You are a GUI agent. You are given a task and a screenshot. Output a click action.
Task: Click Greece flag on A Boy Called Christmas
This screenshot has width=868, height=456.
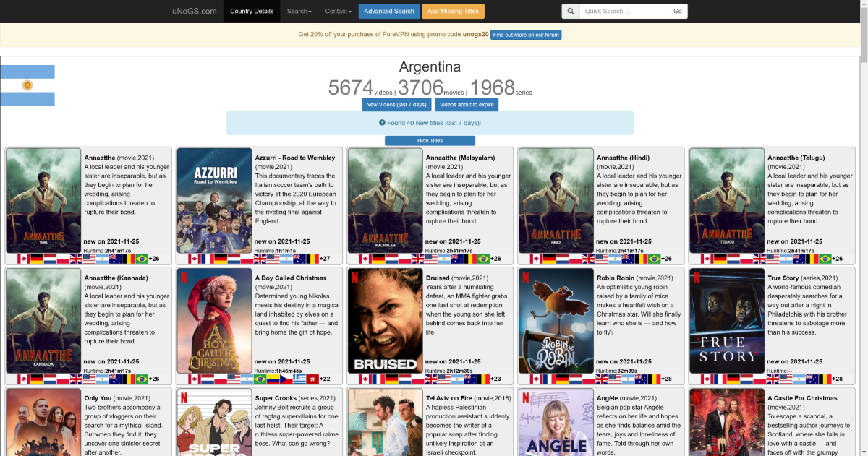pyautogui.click(x=299, y=379)
